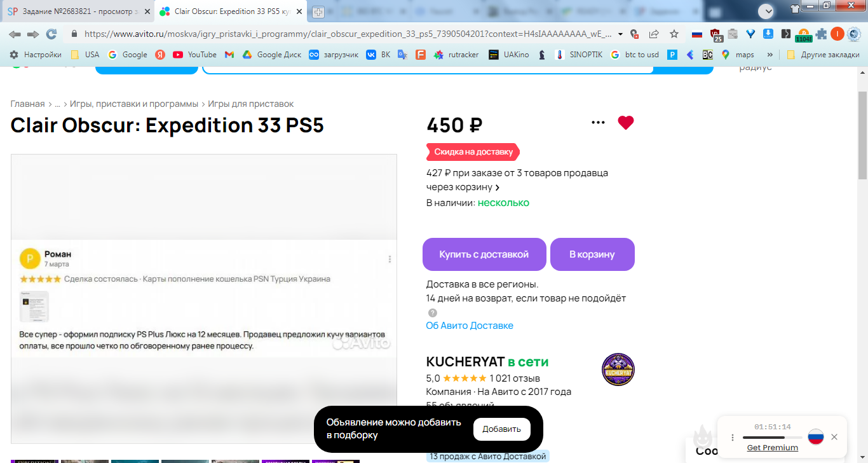Go forward to the next page
Screen dimensions: 868x463
pos(33,34)
